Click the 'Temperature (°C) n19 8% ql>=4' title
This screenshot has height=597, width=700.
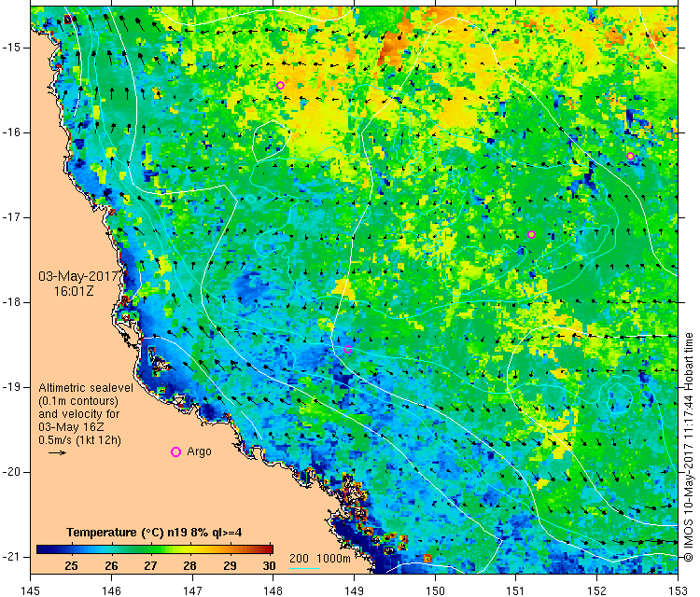(154, 533)
